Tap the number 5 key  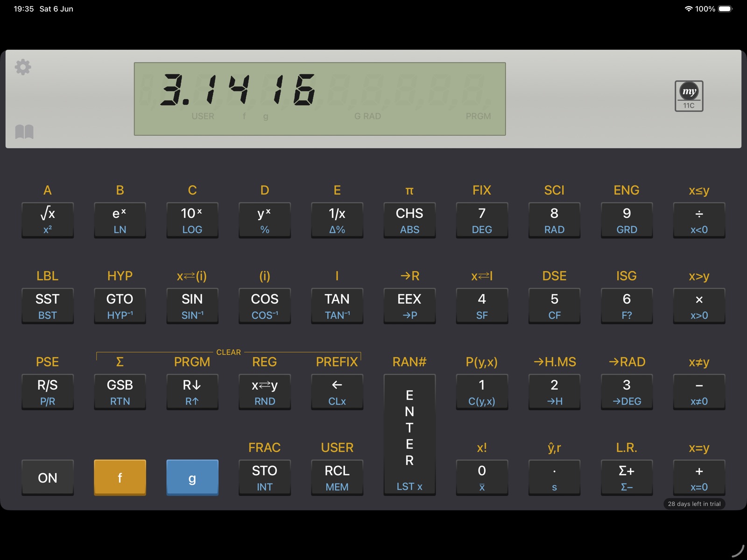tap(554, 306)
